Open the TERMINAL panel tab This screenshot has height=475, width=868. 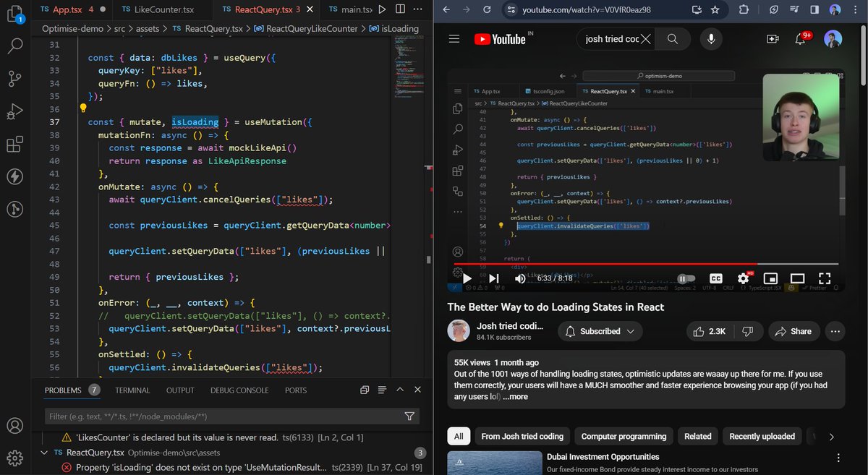pos(132,390)
